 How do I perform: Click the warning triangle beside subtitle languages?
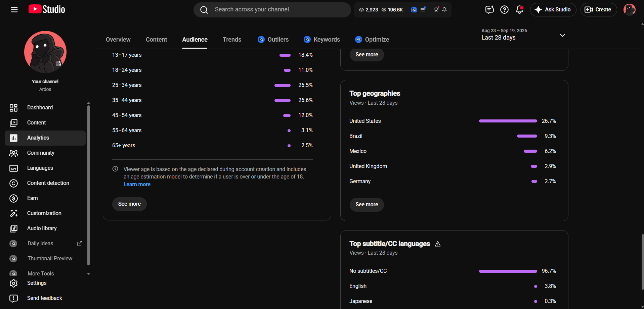click(x=438, y=244)
